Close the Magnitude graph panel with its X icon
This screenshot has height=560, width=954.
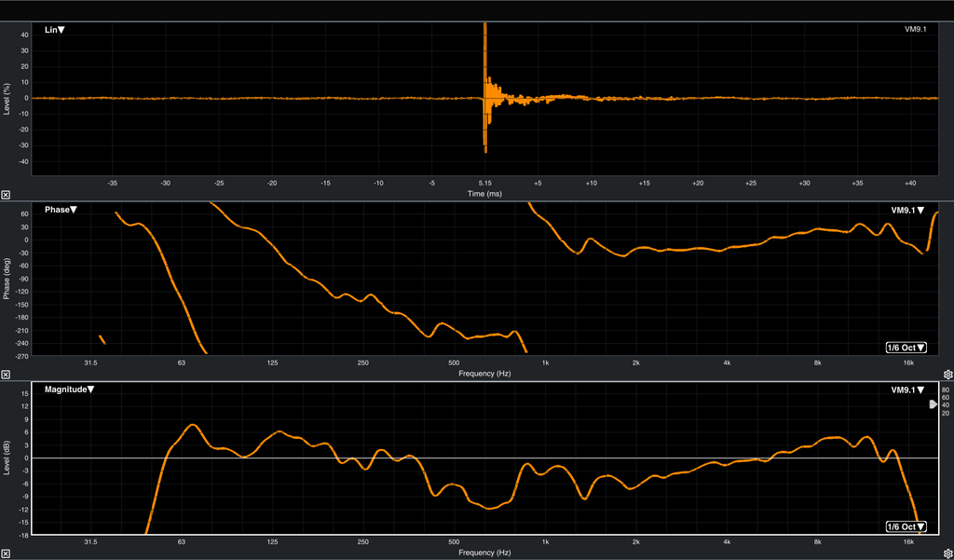(6, 553)
